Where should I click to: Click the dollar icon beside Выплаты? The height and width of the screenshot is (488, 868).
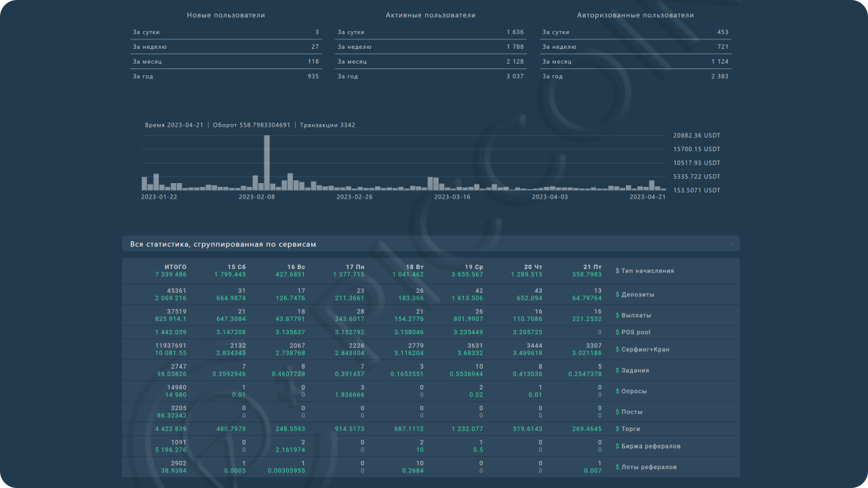(617, 316)
